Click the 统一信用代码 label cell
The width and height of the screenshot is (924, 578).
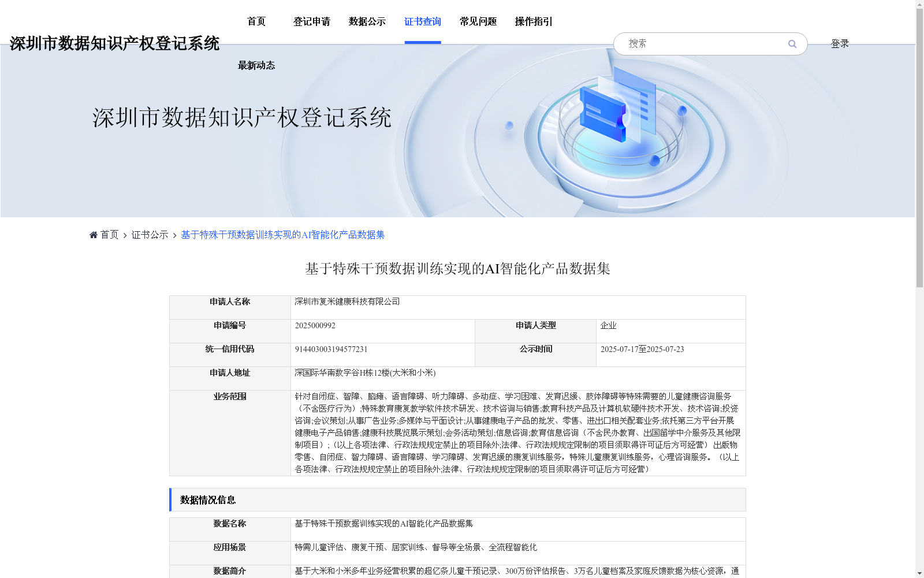point(230,355)
